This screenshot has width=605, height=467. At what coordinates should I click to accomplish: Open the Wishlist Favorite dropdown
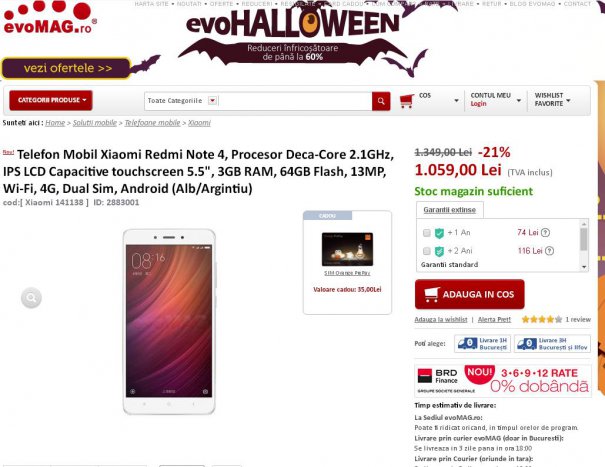click(x=552, y=100)
